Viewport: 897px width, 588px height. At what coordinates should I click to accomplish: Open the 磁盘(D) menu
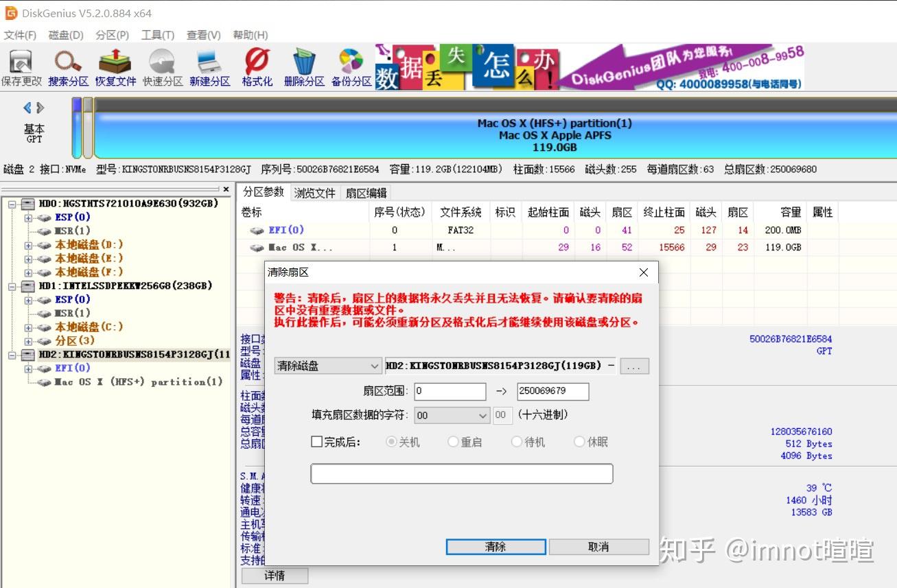[x=66, y=35]
